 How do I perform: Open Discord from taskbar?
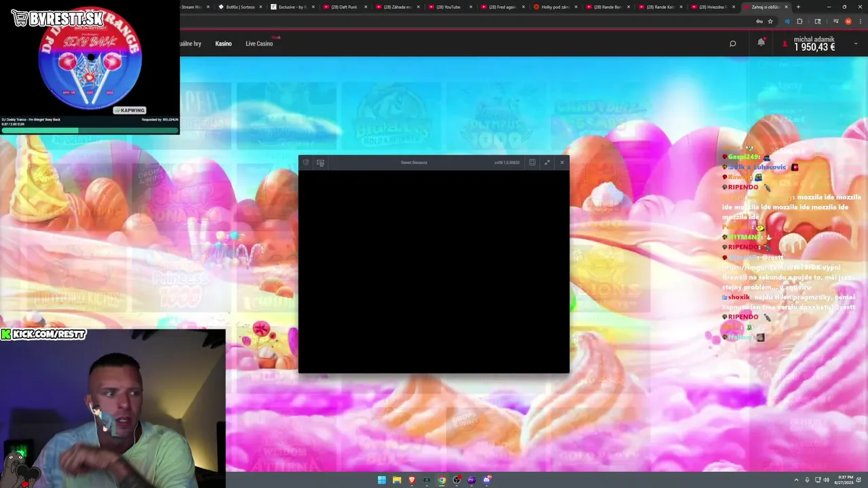pos(486,480)
